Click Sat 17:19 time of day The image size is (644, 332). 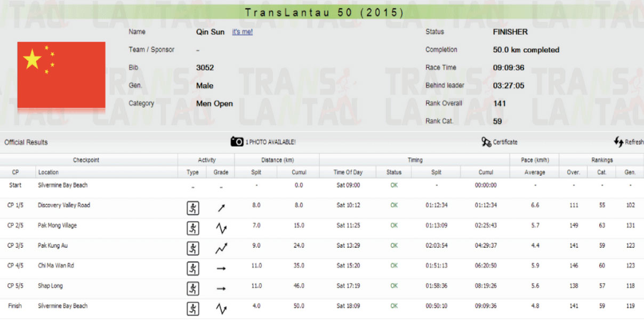[x=348, y=286]
